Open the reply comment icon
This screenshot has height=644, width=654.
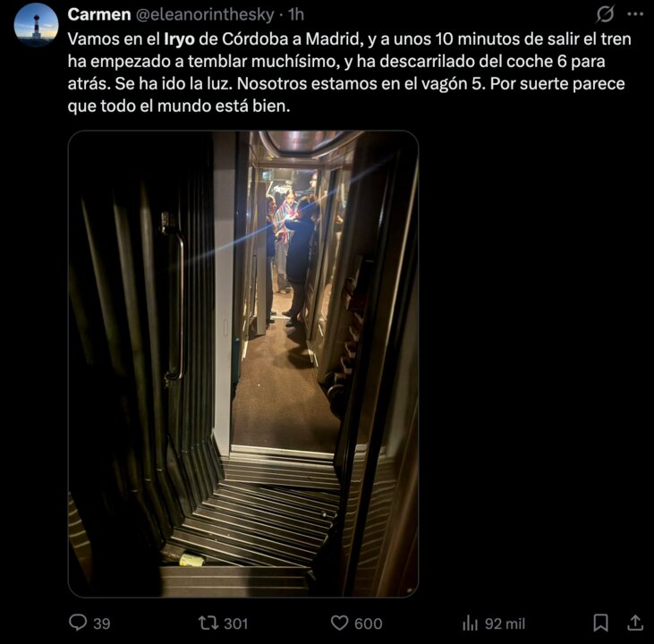point(78,623)
